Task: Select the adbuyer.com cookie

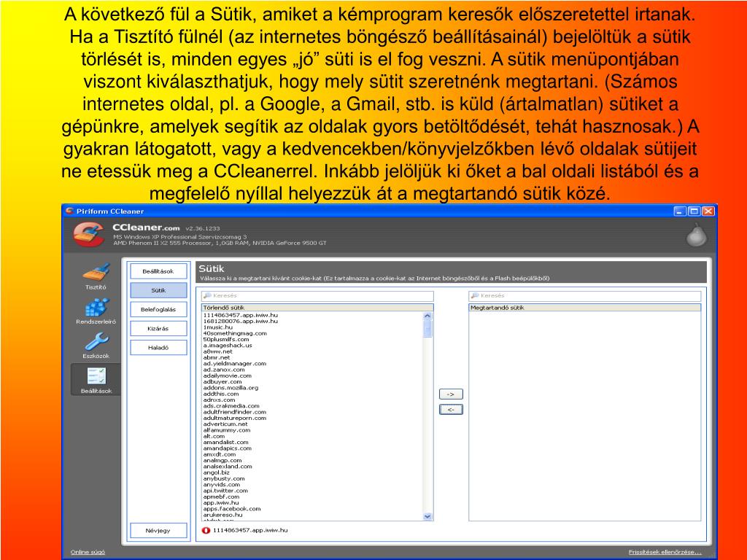Action: (x=222, y=382)
